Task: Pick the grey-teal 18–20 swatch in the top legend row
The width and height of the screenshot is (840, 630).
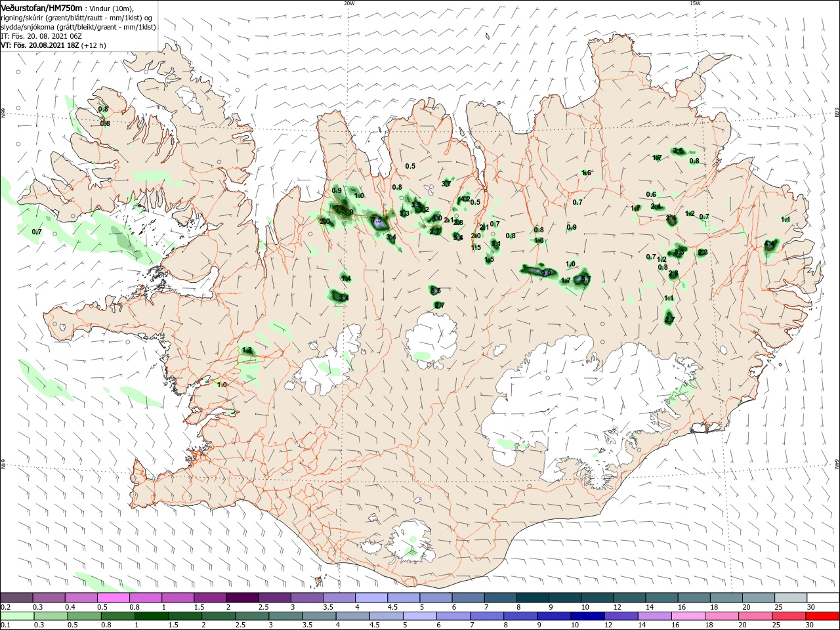Action: (x=726, y=598)
